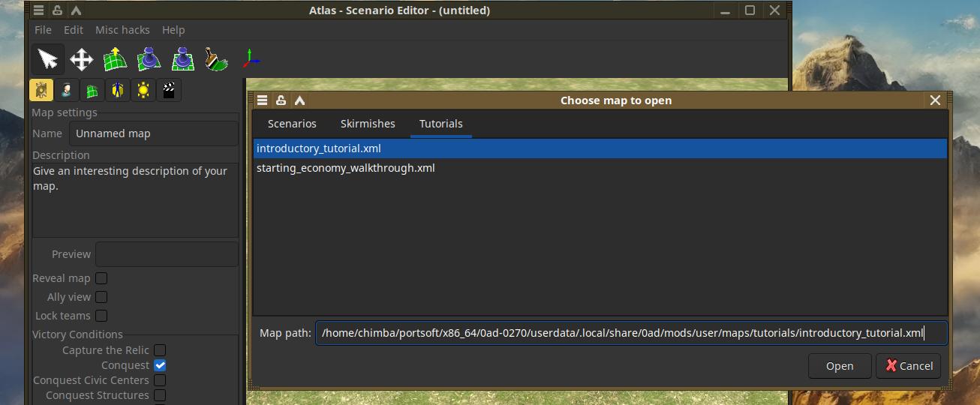This screenshot has width=980, height=405.
Task: Pick the smooth elevation tool
Action: pyautogui.click(x=149, y=59)
